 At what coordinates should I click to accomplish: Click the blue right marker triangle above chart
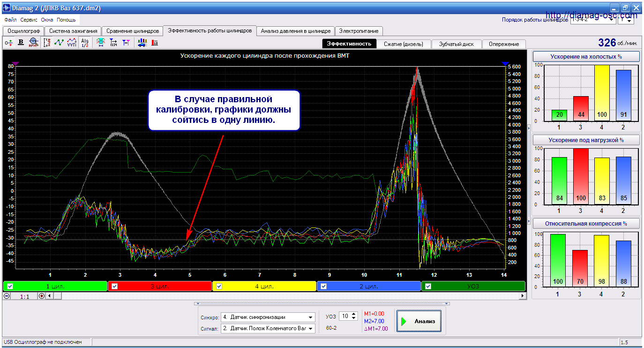(505, 63)
